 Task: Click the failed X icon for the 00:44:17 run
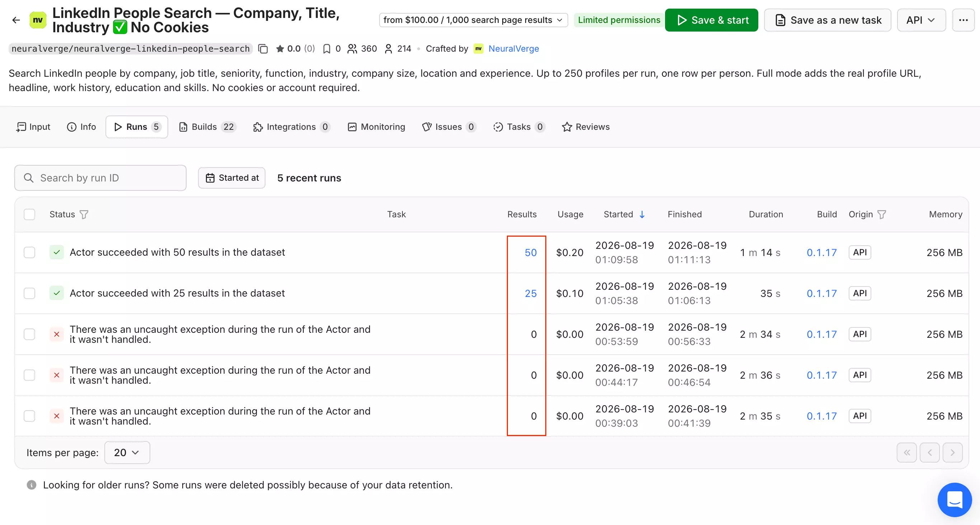[x=57, y=375]
